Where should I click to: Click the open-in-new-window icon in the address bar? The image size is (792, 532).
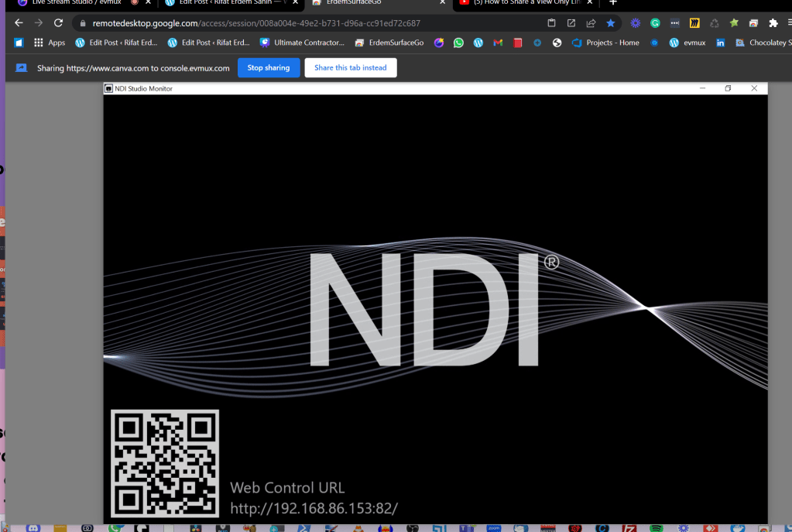point(571,22)
